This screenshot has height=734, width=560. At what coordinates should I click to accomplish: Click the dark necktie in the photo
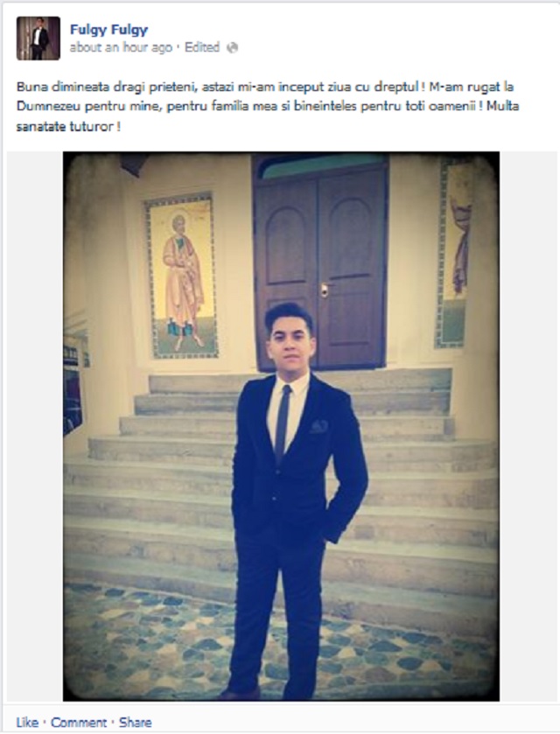(x=283, y=423)
